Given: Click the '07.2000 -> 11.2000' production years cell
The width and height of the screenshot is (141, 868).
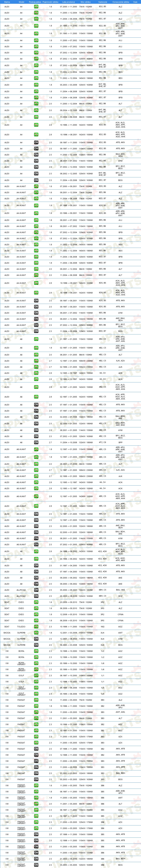Looking at the screenshot, I should [x=68, y=6].
